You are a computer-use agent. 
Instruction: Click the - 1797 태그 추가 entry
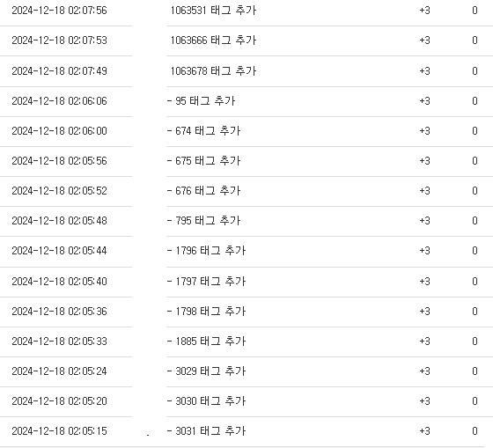pos(206,281)
